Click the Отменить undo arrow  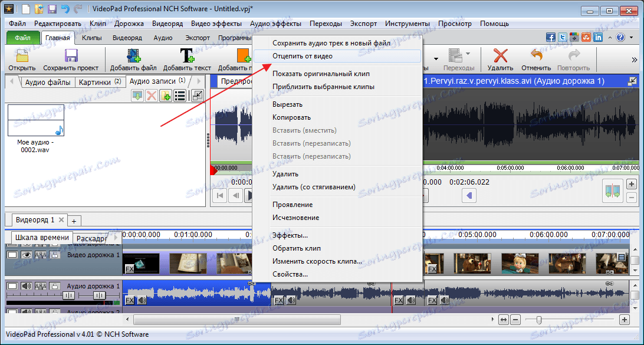click(536, 55)
